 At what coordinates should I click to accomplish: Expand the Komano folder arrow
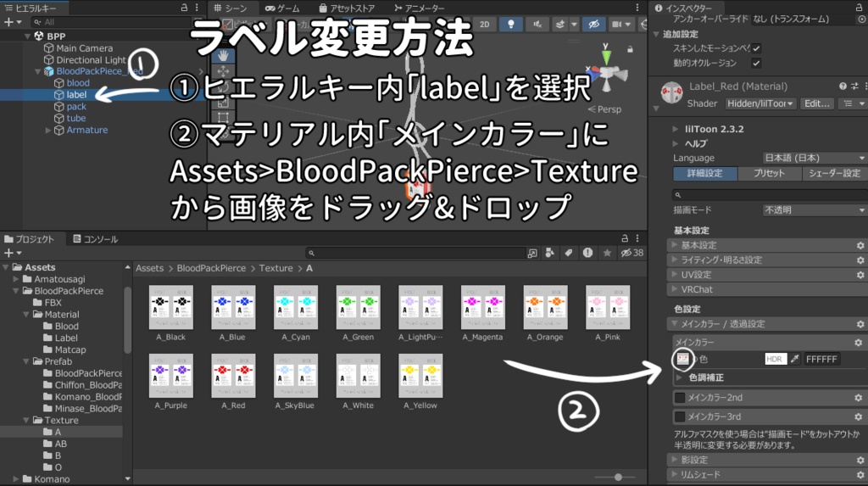[16, 479]
